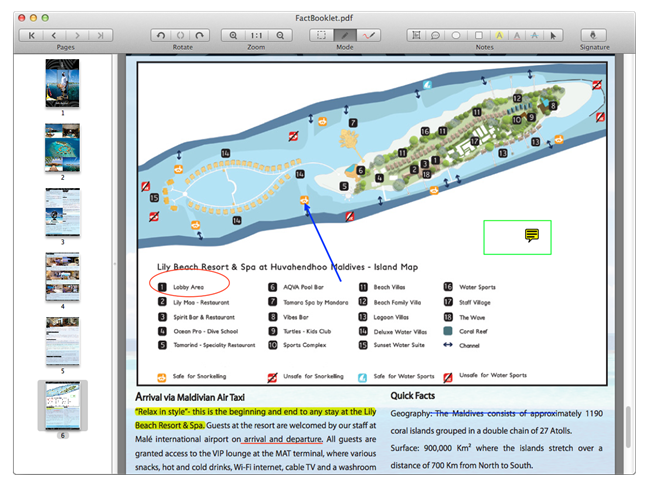Zoom in on the document

pos(233,36)
